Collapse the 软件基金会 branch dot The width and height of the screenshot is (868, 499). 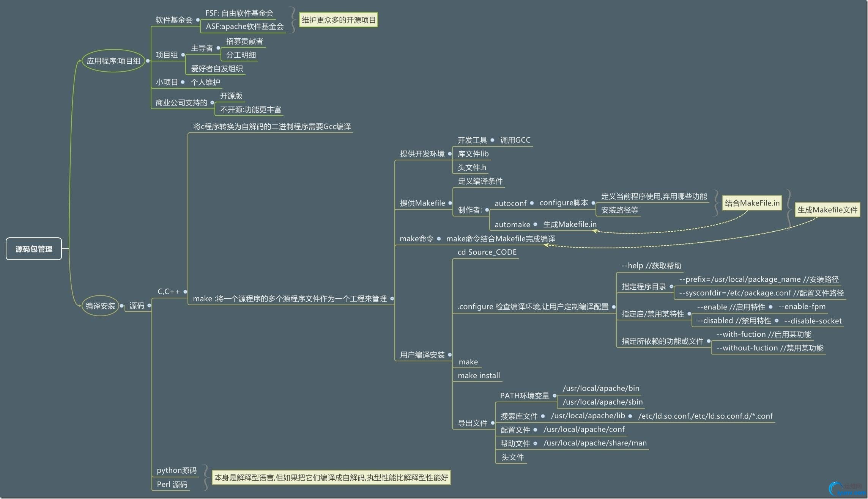198,20
